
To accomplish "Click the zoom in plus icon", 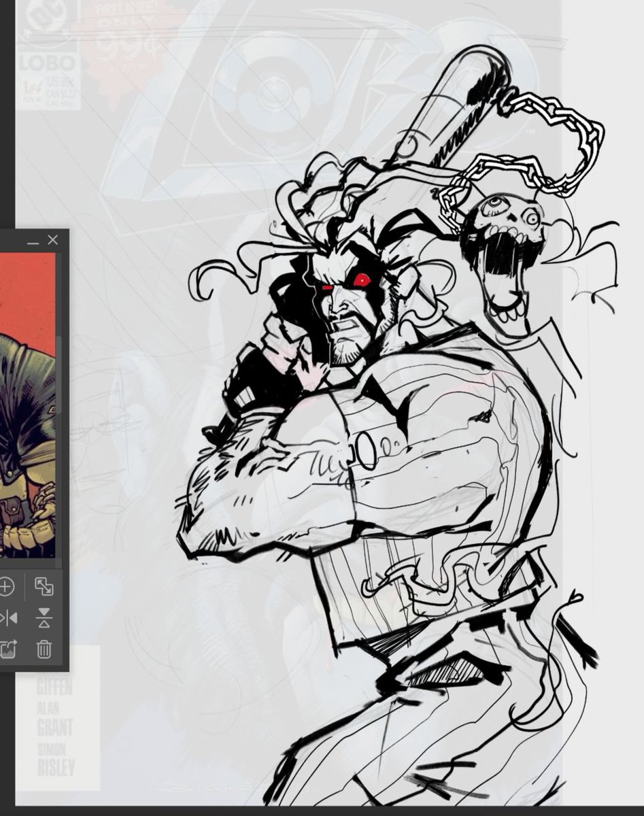I will tap(5, 587).
